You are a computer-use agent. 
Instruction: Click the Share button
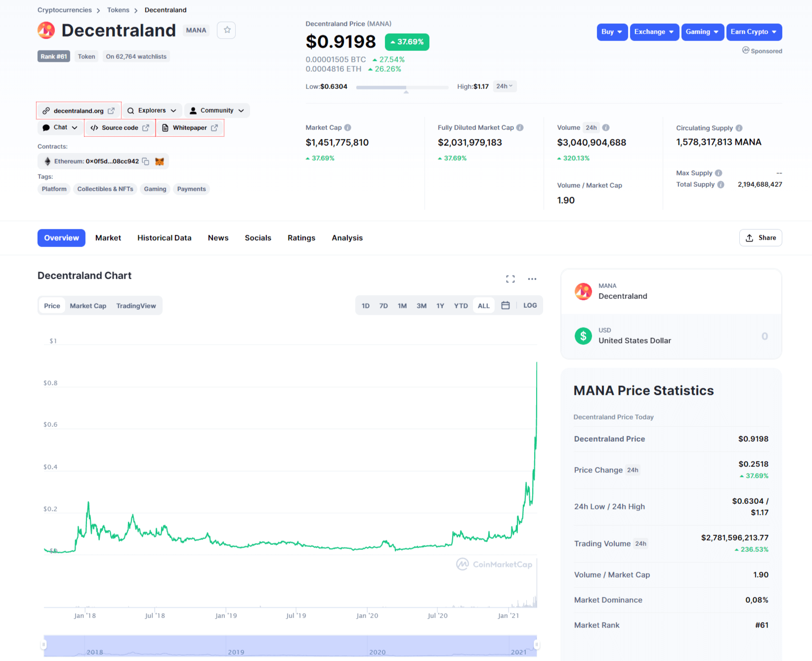click(761, 238)
